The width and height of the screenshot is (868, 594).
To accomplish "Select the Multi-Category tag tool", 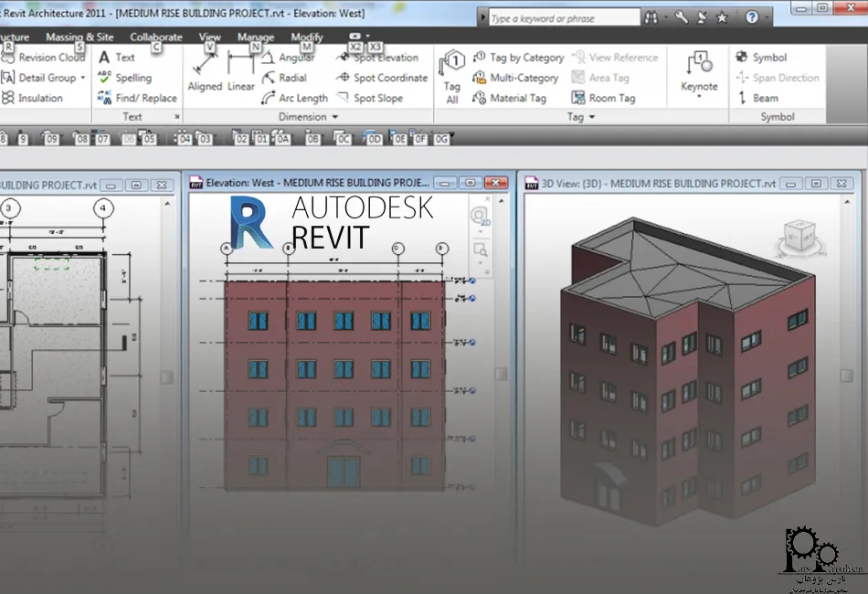I will pos(515,78).
